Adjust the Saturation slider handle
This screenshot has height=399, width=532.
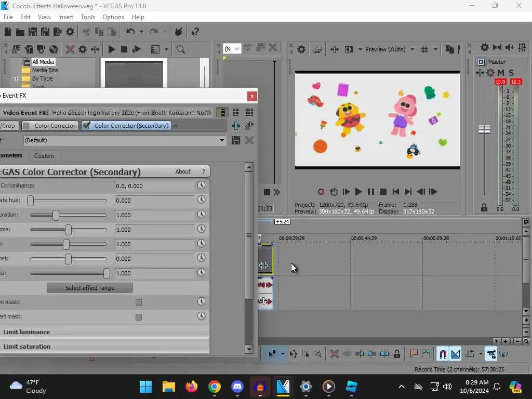pos(56,215)
